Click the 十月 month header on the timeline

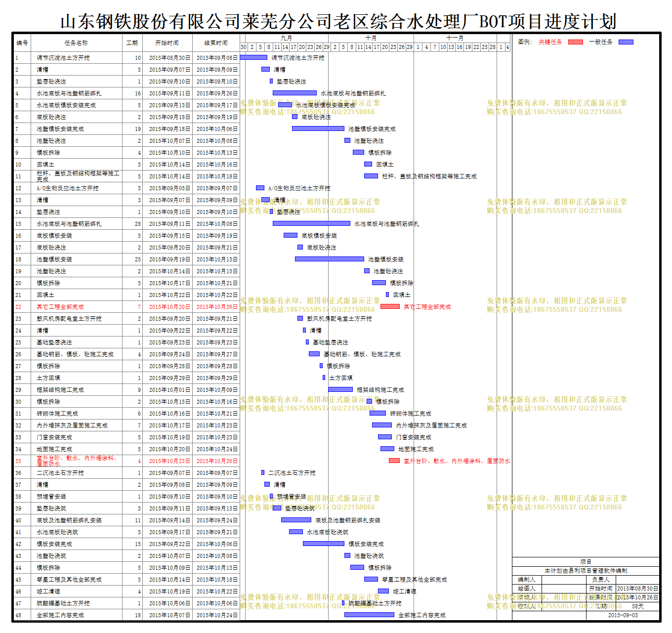(371, 38)
